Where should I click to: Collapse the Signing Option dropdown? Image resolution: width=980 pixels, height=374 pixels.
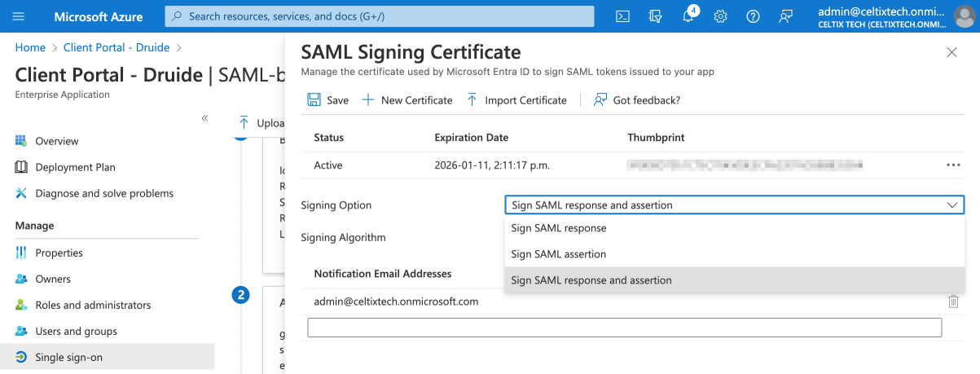coord(951,205)
